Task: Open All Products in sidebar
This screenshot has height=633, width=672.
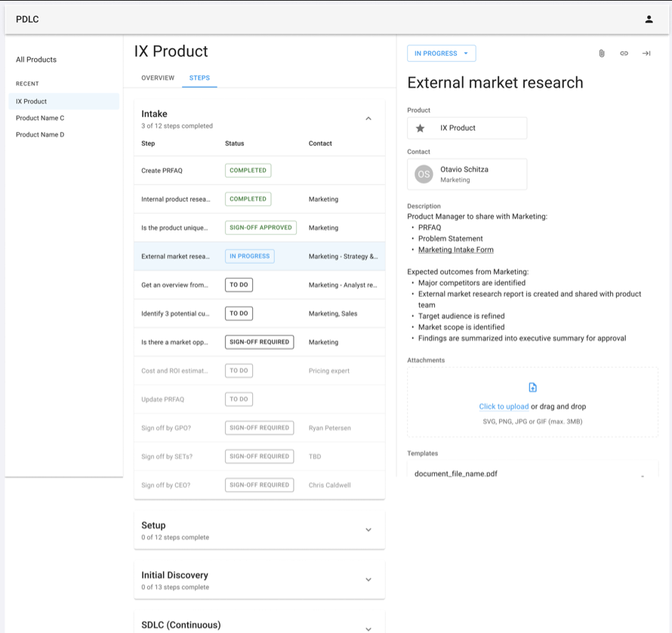Action: [x=36, y=60]
